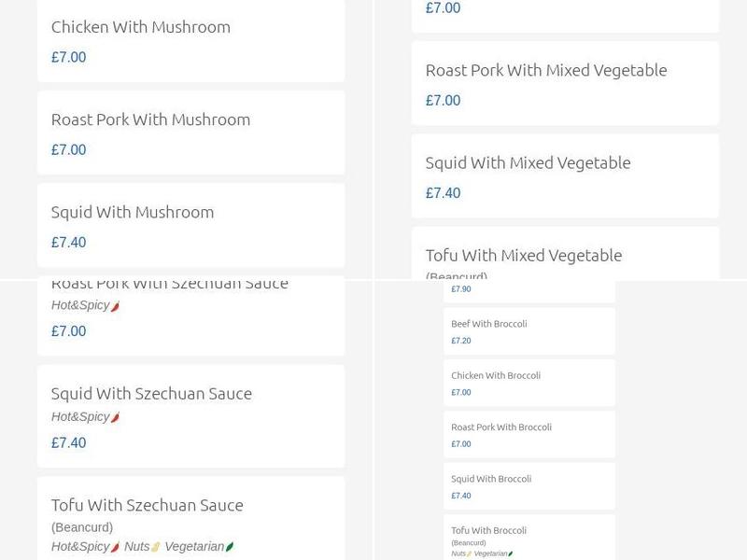This screenshot has height=560, width=747.
Task: Click the Tofu With Mixed Vegetable dish title
Action: [x=524, y=255]
